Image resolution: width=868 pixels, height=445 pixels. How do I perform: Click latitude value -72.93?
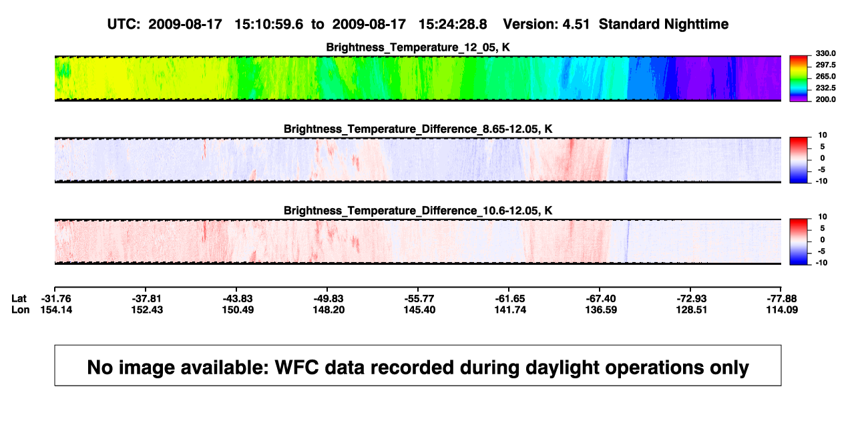pyautogui.click(x=690, y=298)
